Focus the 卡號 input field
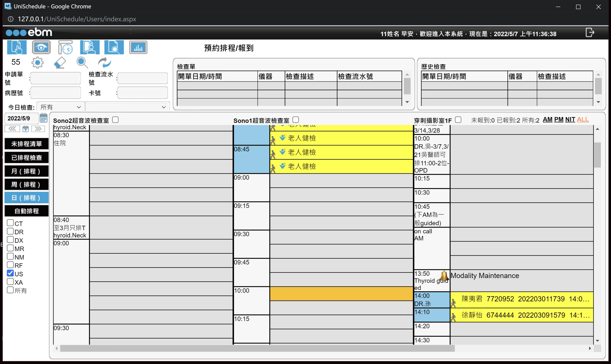 (x=142, y=93)
